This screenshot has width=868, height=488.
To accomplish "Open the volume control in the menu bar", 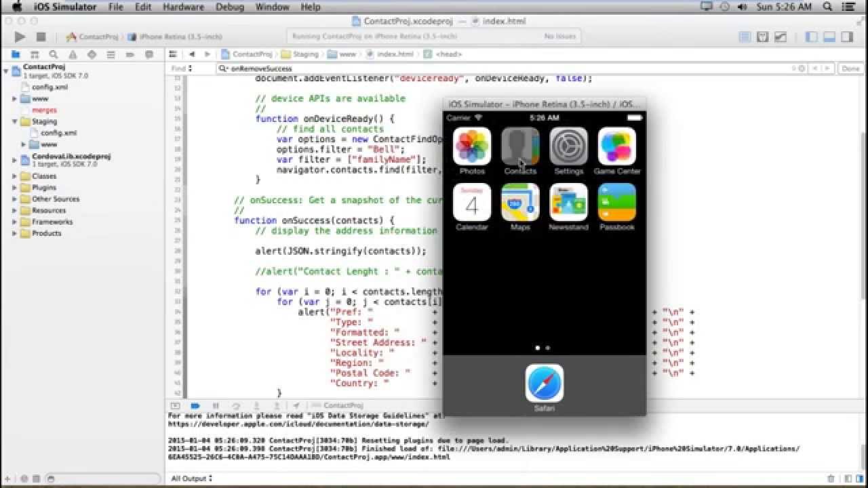I will [x=743, y=7].
